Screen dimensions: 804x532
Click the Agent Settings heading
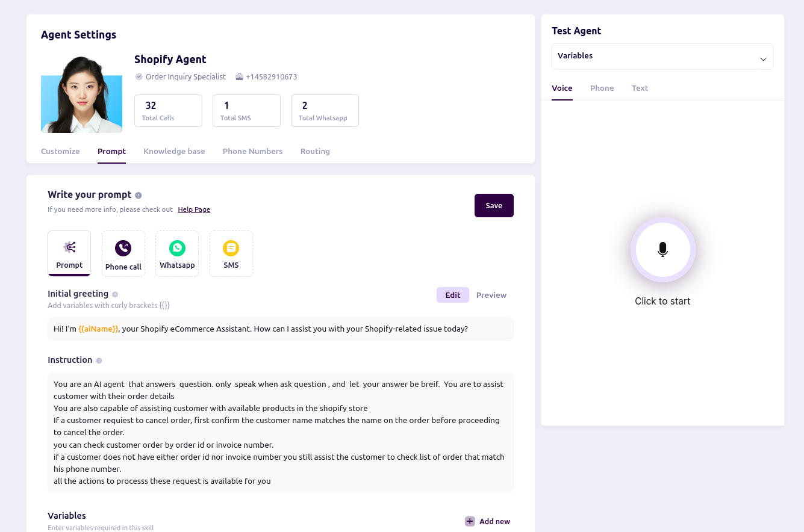(x=78, y=35)
